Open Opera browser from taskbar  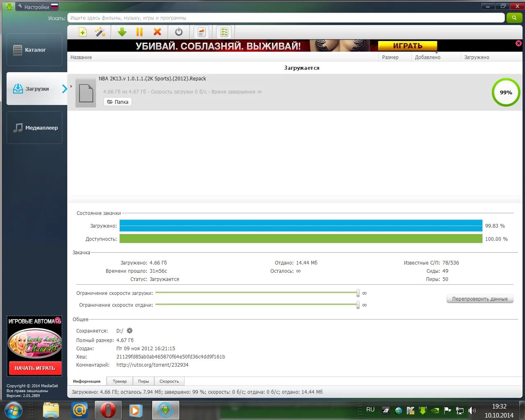point(108,410)
